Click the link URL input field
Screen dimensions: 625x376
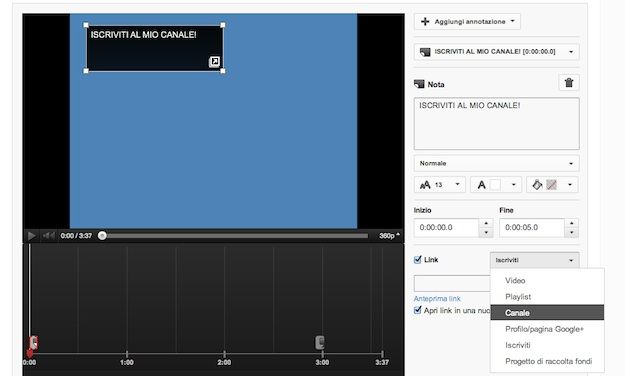pyautogui.click(x=452, y=283)
